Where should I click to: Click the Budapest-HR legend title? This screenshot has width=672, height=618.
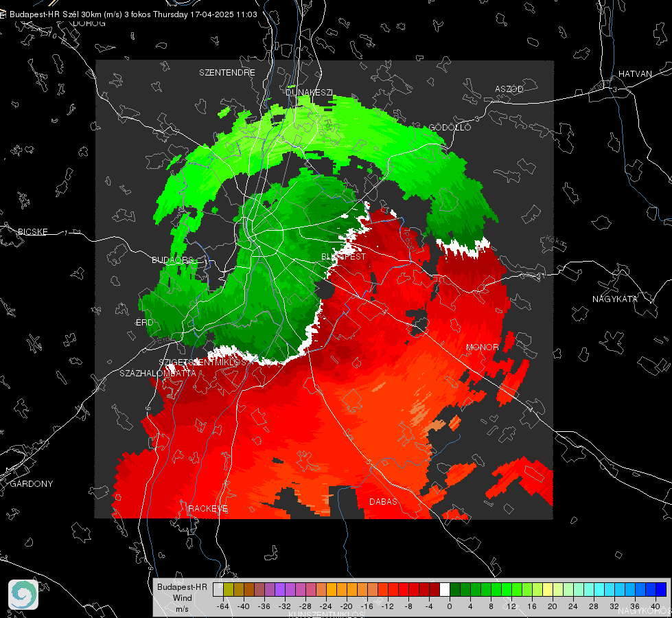click(x=182, y=586)
